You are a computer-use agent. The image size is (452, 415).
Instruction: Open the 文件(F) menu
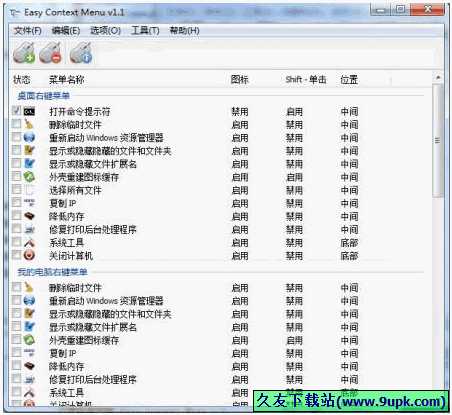tap(28, 31)
